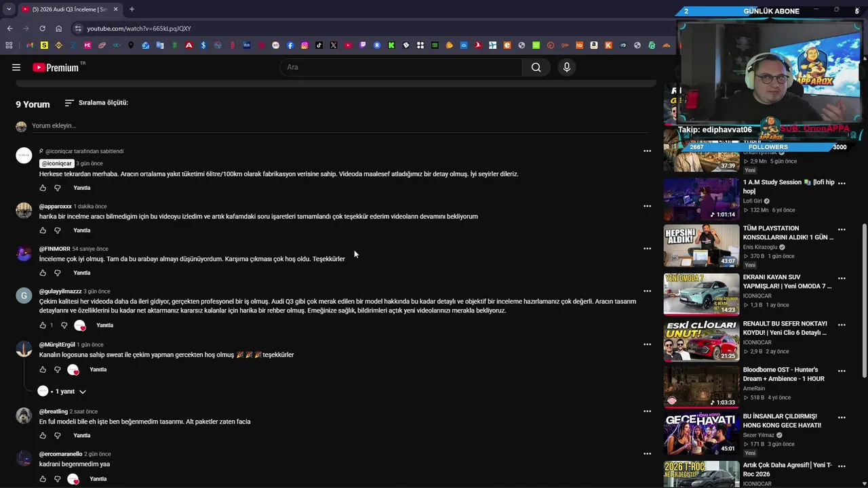Dislike the @ercomaranello comment
868x488 pixels.
tap(57, 479)
